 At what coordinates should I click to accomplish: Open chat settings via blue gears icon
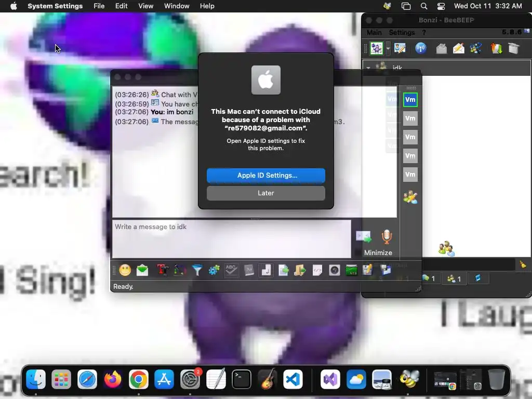214,270
